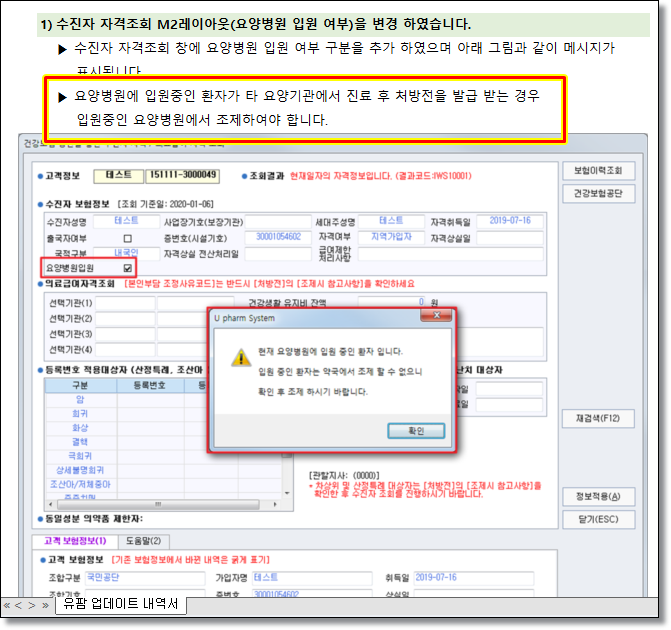Click the 수진자성명 input field

pyautogui.click(x=127, y=221)
